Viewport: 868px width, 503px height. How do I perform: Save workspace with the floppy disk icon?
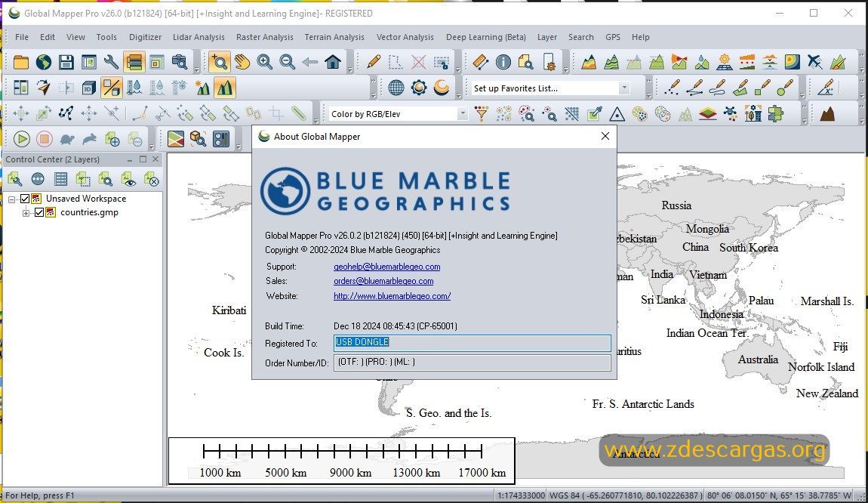[66, 62]
